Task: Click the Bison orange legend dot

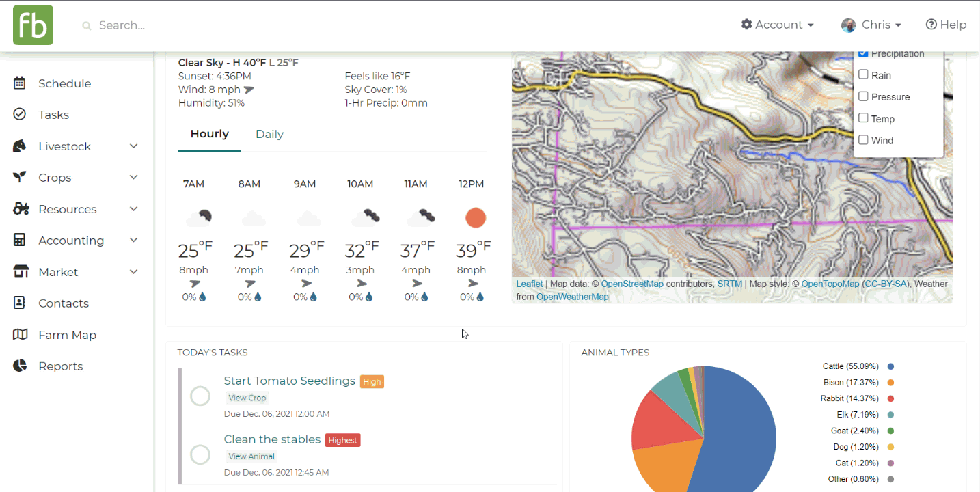Action: click(x=891, y=383)
